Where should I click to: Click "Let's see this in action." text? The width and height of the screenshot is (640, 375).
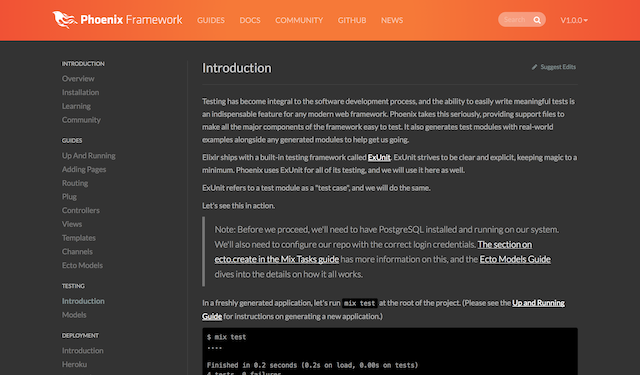(x=238, y=206)
